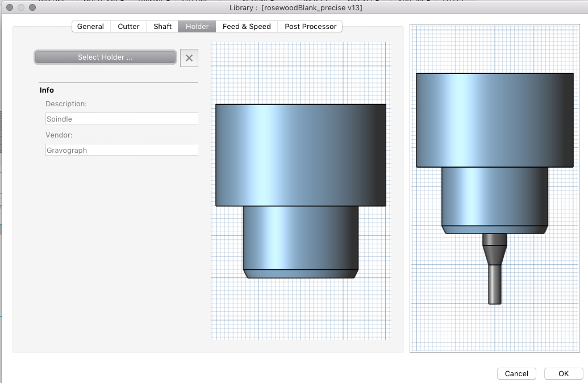Click the holder preview image

pyautogui.click(x=301, y=191)
